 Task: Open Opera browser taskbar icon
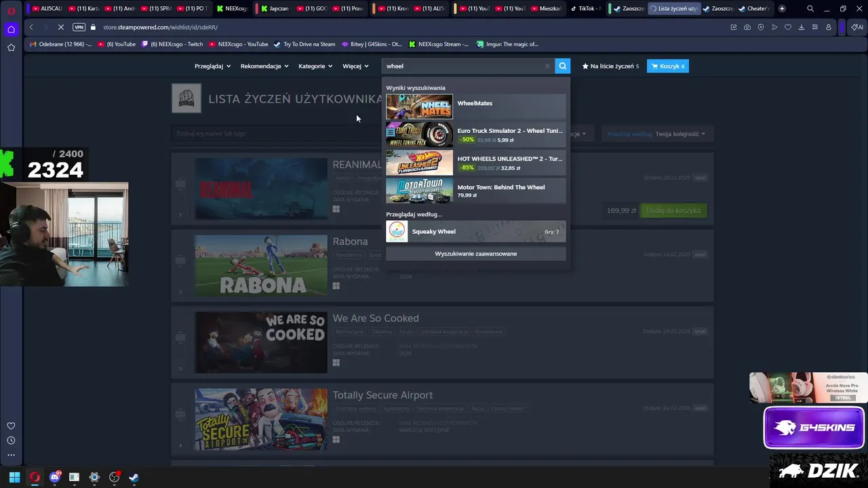coord(35,477)
